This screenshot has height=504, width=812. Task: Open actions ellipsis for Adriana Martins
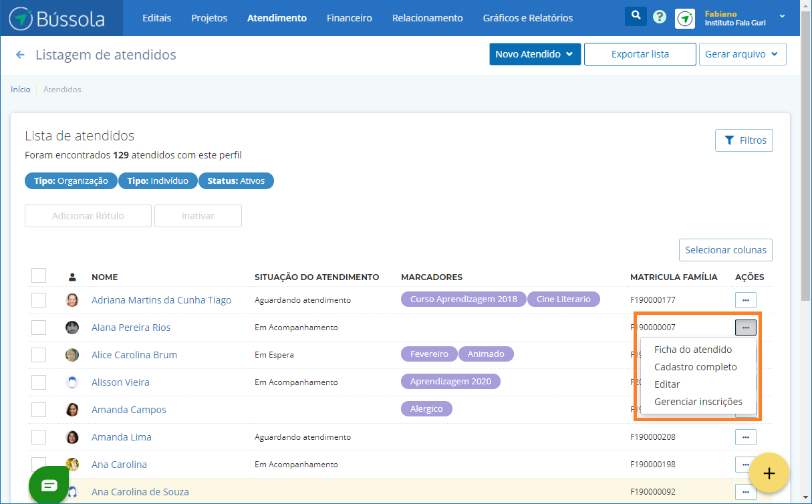click(x=745, y=300)
